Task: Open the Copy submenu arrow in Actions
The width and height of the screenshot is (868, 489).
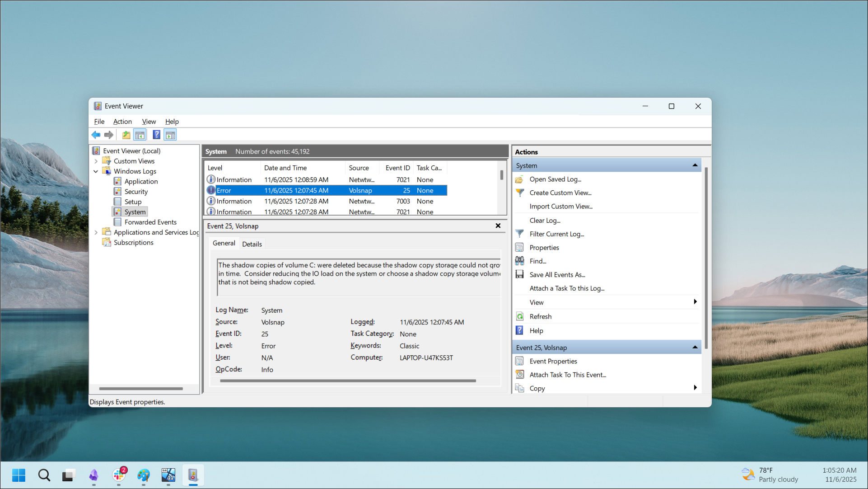Action: (x=695, y=388)
